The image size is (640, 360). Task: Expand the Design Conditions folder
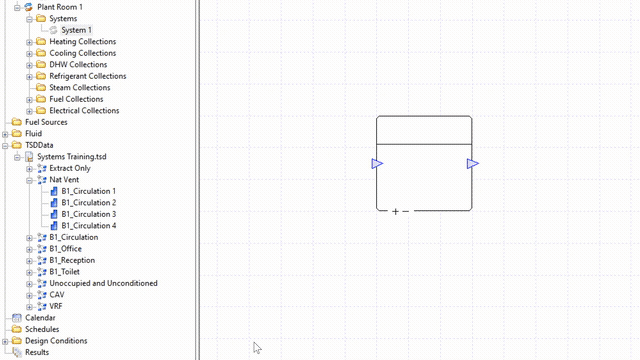coord(5,341)
